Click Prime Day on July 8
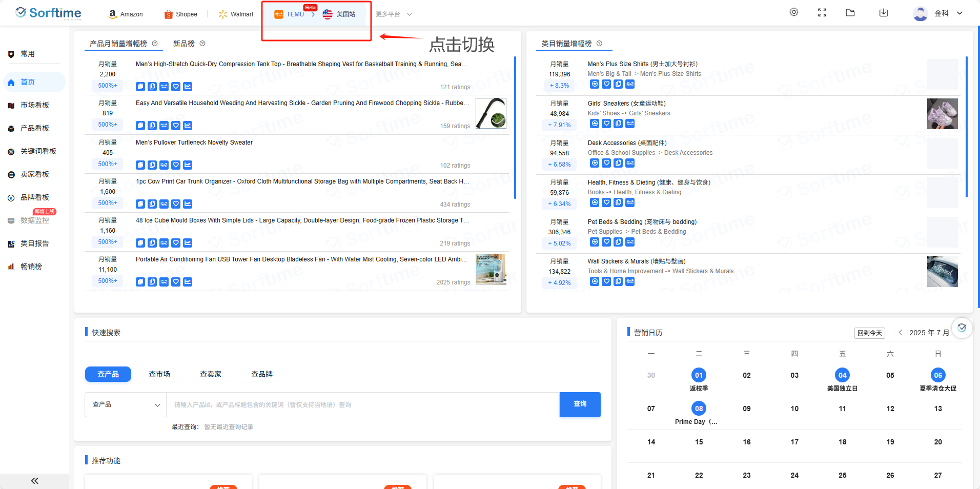The height and width of the screenshot is (489, 980). pos(698,409)
